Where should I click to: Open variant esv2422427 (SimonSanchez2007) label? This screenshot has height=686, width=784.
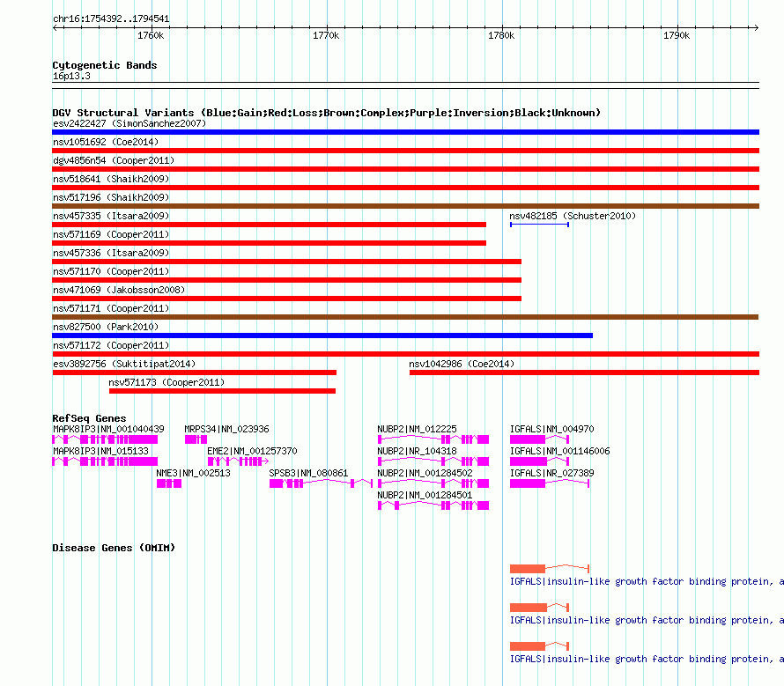click(x=129, y=123)
